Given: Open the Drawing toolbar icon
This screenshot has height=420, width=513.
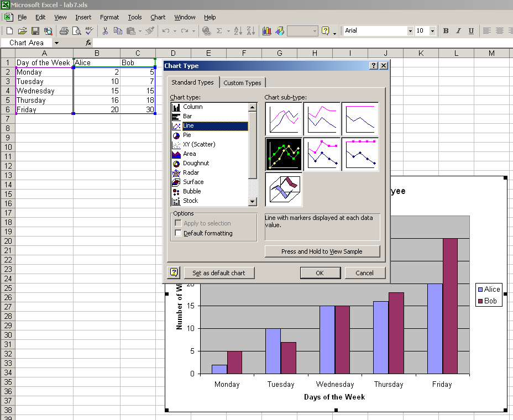Looking at the screenshot, I should tap(280, 31).
